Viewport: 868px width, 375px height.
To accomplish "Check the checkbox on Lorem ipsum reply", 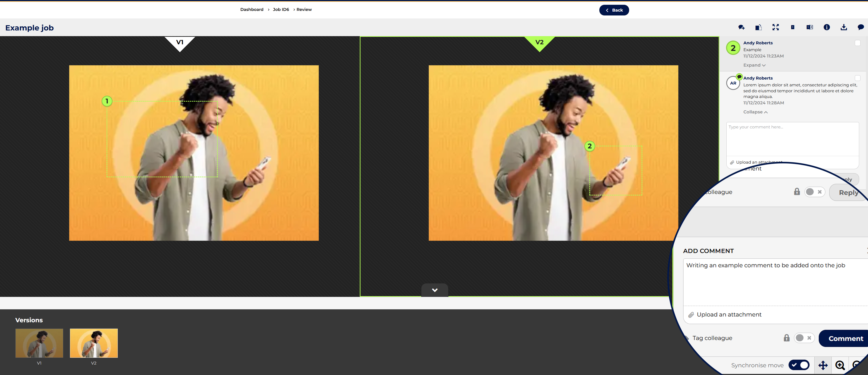I will tap(858, 78).
